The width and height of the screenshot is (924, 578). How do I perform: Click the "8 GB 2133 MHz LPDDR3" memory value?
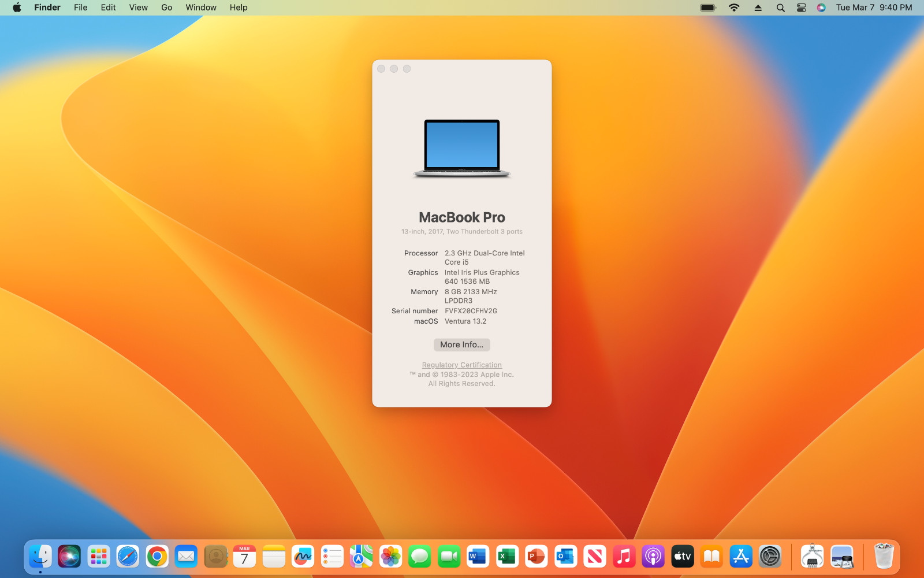click(471, 297)
